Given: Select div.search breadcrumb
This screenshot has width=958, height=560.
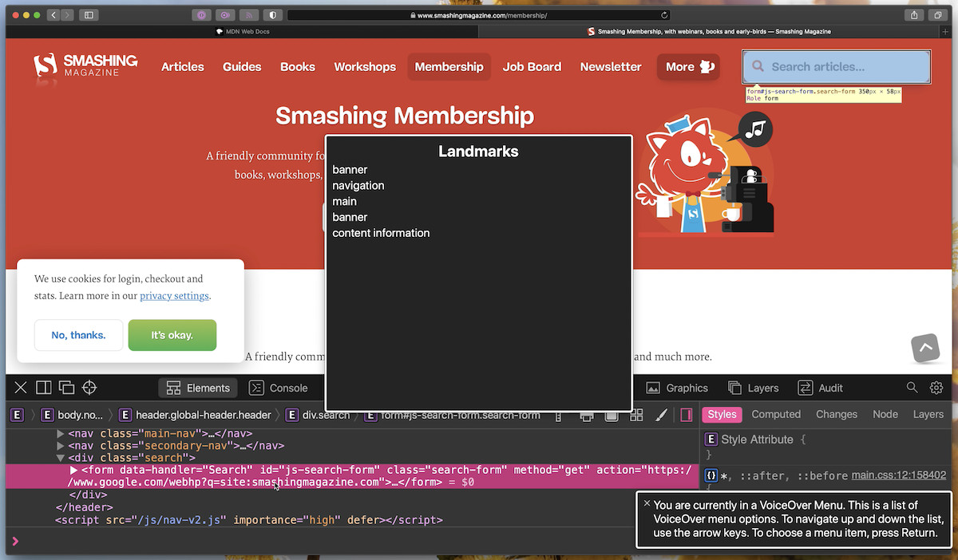Looking at the screenshot, I should pyautogui.click(x=317, y=415).
